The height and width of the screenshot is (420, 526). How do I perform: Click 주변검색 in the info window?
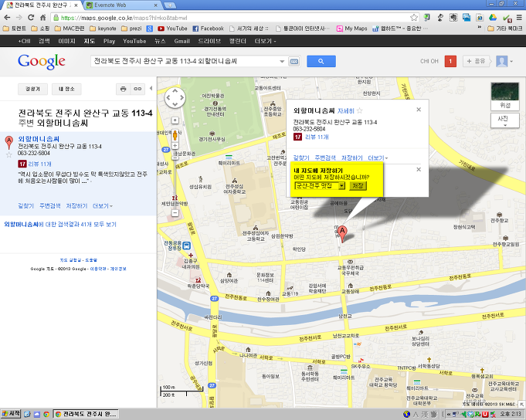(325, 157)
